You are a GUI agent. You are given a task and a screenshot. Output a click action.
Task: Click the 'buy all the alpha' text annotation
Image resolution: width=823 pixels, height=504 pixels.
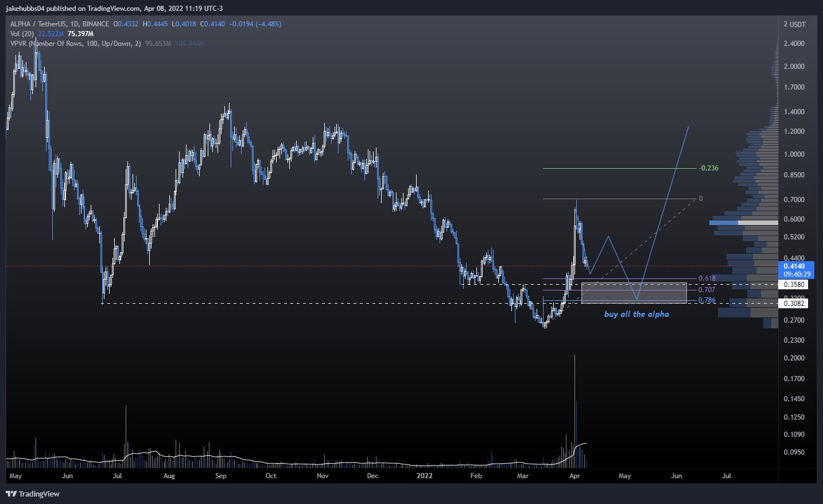[636, 314]
